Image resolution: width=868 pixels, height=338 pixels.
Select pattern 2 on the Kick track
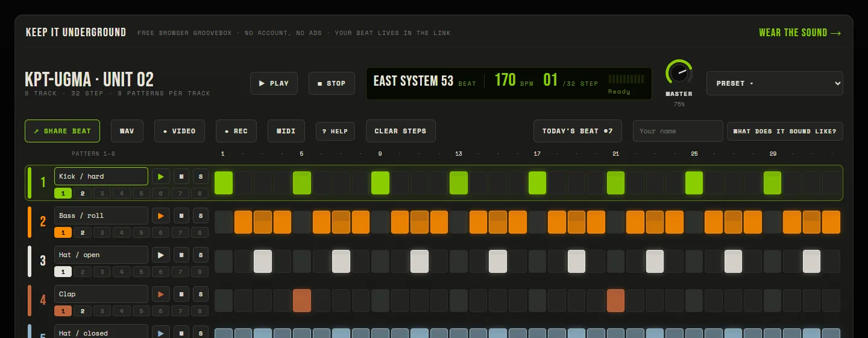(83, 193)
